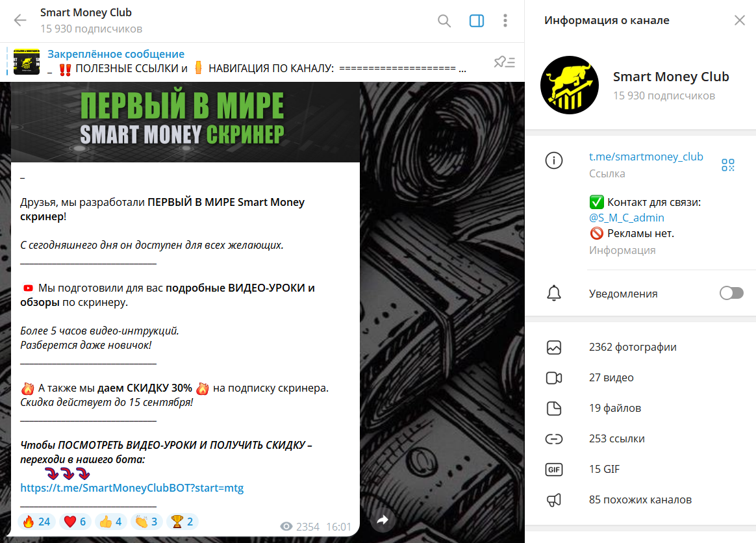
Task: Open the video camera icon entry
Action: (553, 378)
